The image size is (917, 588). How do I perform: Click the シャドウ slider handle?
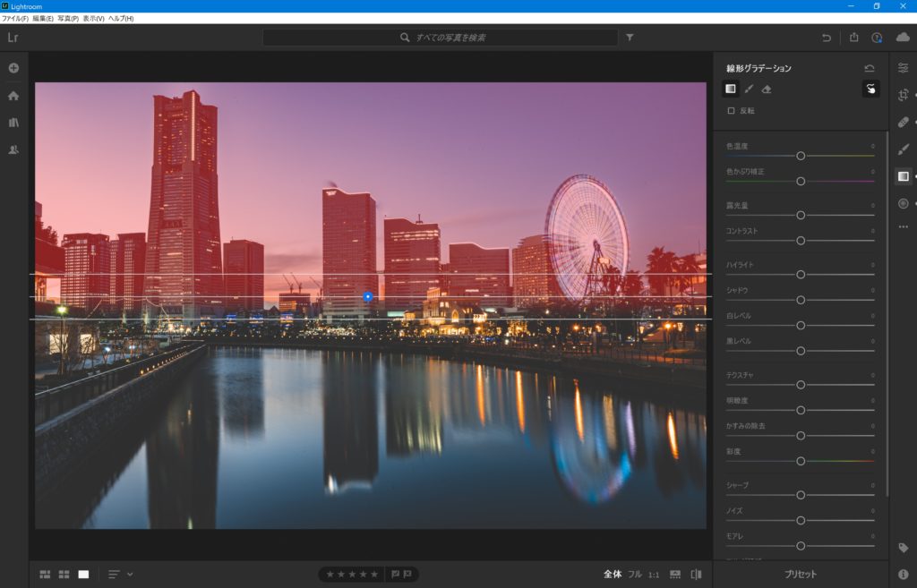[801, 301]
